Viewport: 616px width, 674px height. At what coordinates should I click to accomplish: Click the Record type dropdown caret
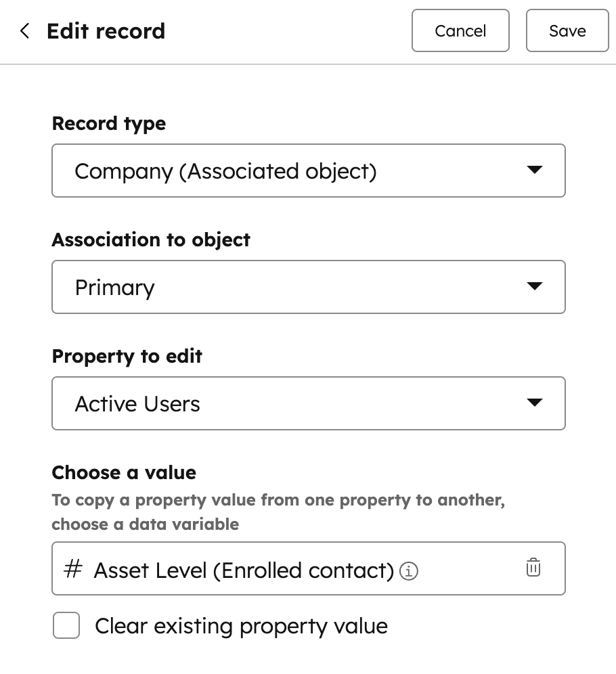click(x=535, y=171)
